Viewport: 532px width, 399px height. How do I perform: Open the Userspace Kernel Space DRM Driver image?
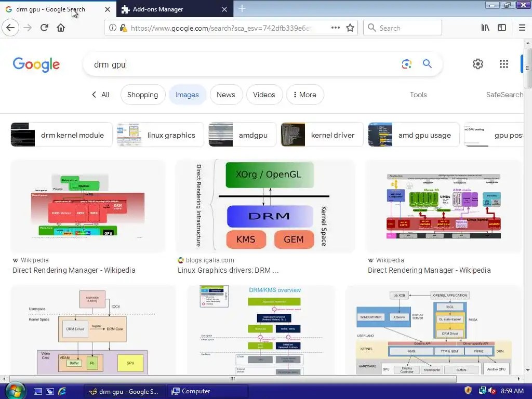pyautogui.click(x=94, y=330)
